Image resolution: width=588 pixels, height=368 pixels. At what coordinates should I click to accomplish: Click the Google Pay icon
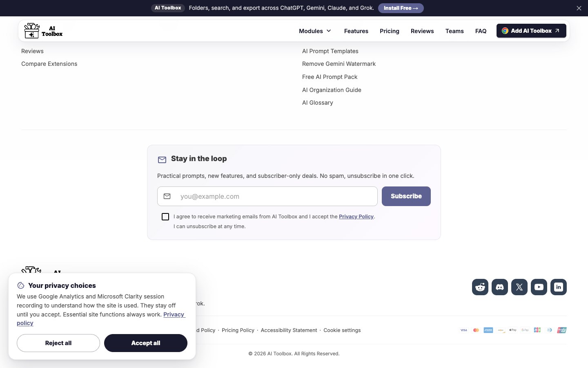pos(525,330)
